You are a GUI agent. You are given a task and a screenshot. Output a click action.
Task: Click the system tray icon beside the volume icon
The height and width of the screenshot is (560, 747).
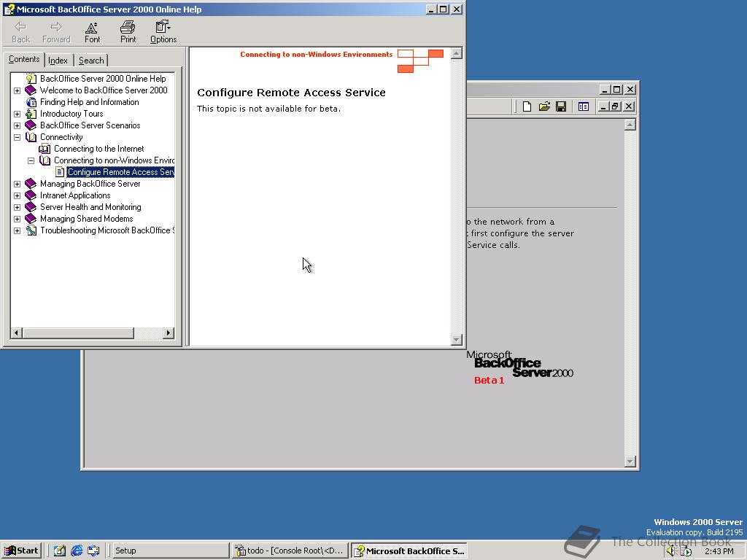pyautogui.click(x=686, y=551)
